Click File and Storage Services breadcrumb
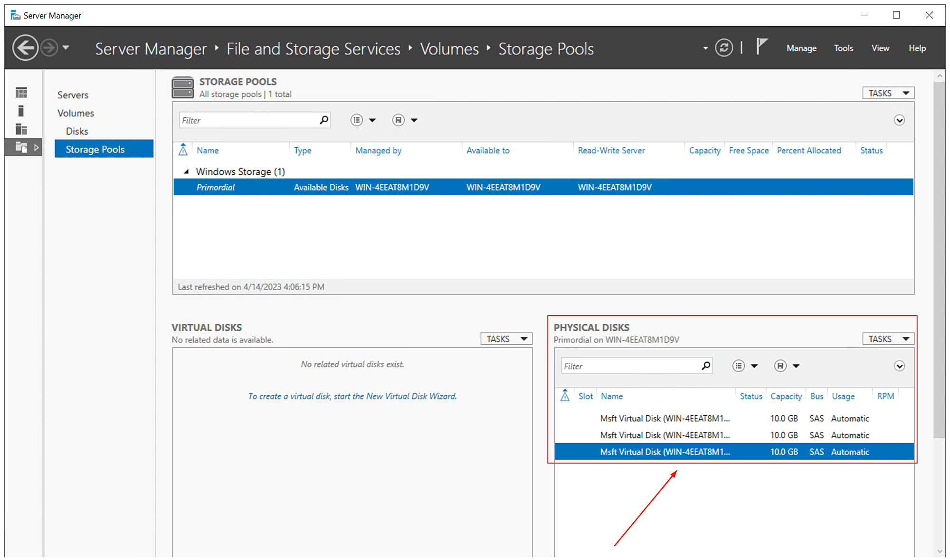 (x=313, y=48)
